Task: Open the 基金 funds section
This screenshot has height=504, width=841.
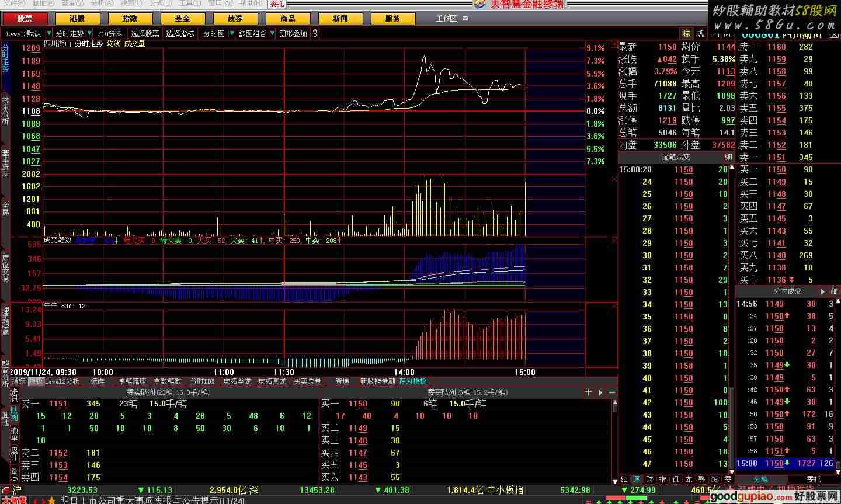Action: pyautogui.click(x=183, y=19)
